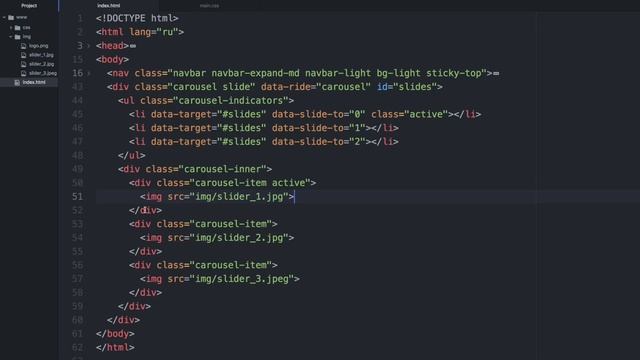Collapse the www root folder arrow
640x360 pixels.
4,18
